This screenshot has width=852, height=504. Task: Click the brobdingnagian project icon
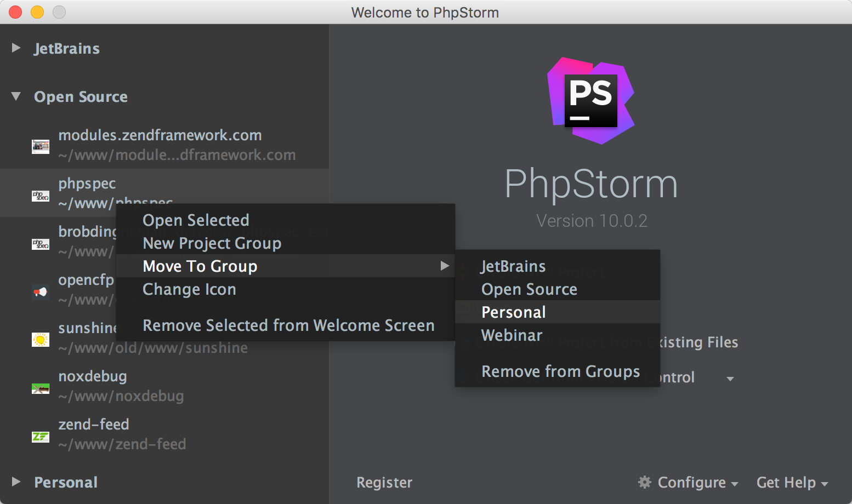pyautogui.click(x=41, y=244)
